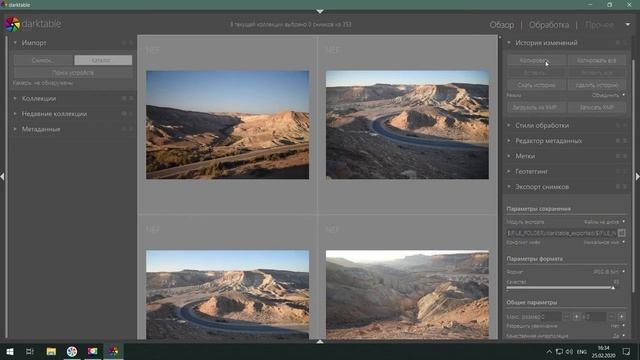The height and width of the screenshot is (360, 640).
Task: Expand the Геотеггинг module
Action: tap(509, 171)
